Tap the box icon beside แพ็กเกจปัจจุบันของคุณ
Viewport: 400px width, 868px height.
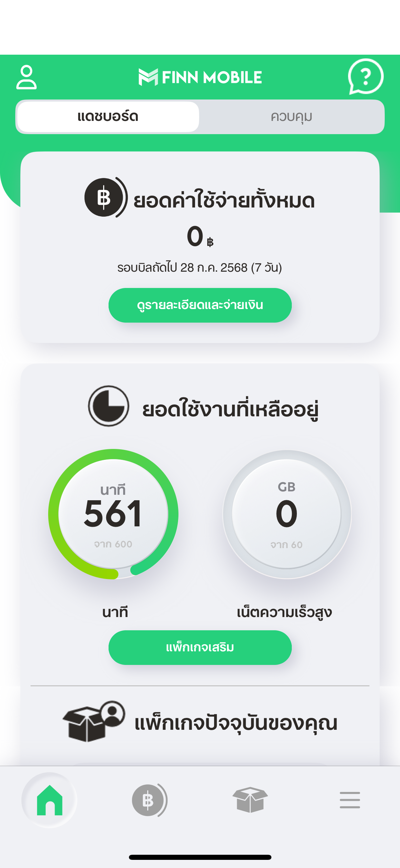94,722
